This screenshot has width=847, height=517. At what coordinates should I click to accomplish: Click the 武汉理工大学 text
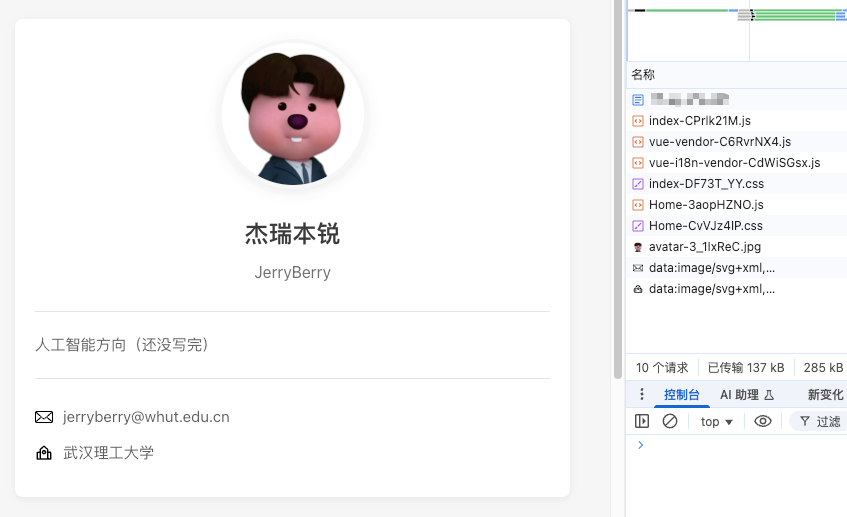(x=109, y=453)
